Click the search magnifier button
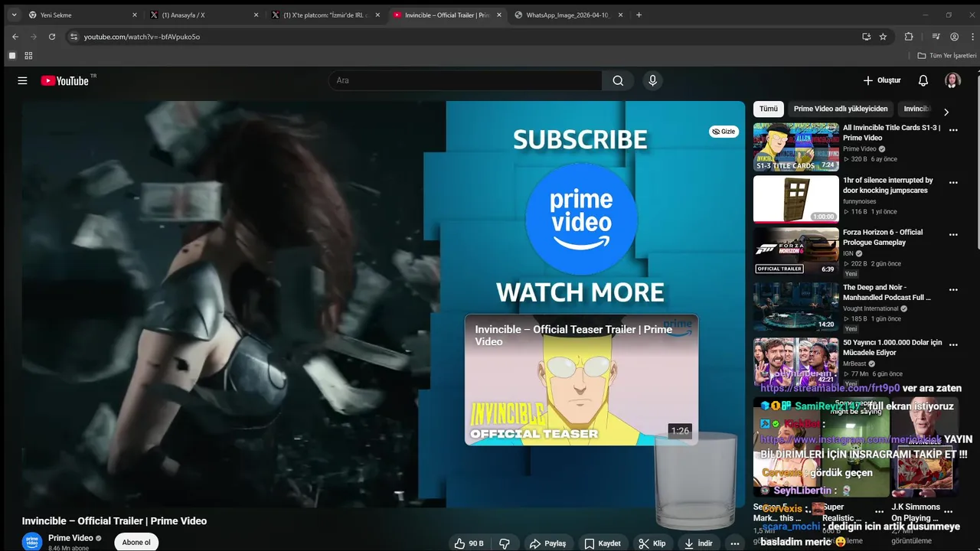 tap(618, 80)
